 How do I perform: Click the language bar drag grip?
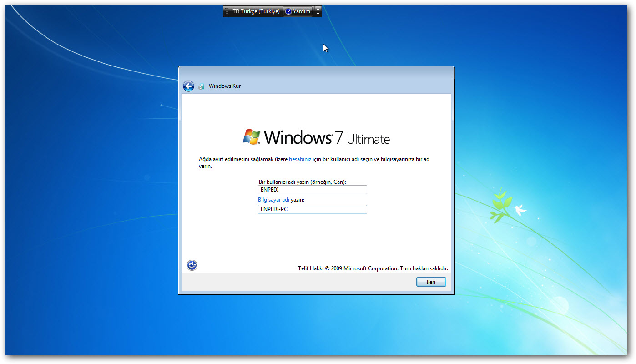click(x=227, y=11)
